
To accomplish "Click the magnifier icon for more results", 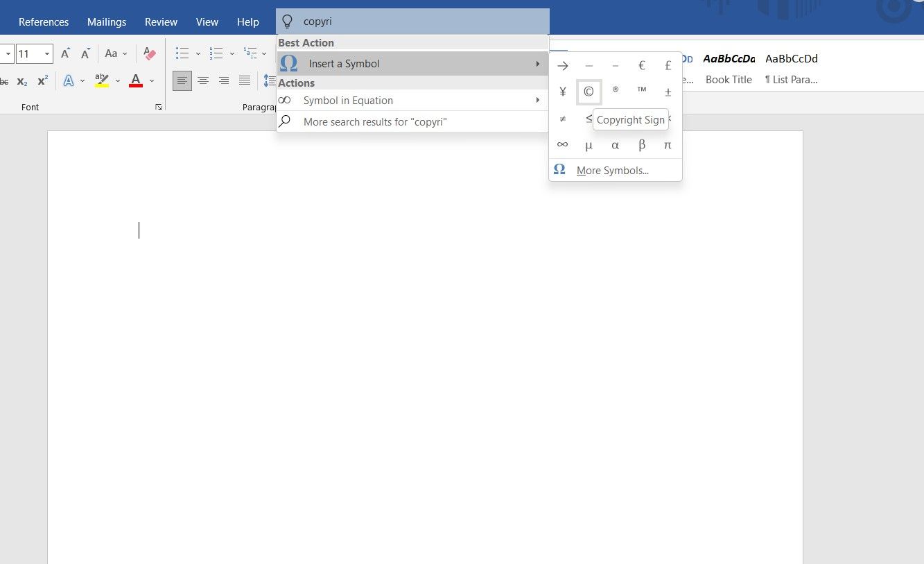I will (x=285, y=121).
